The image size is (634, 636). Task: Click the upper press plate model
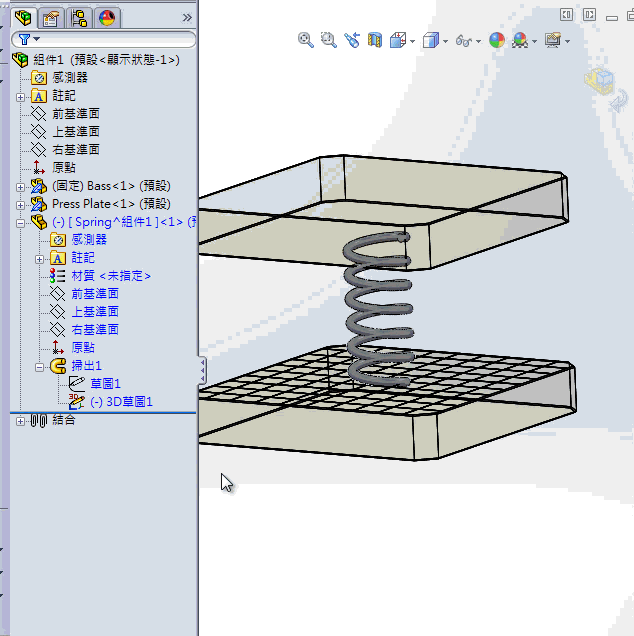click(487, 195)
